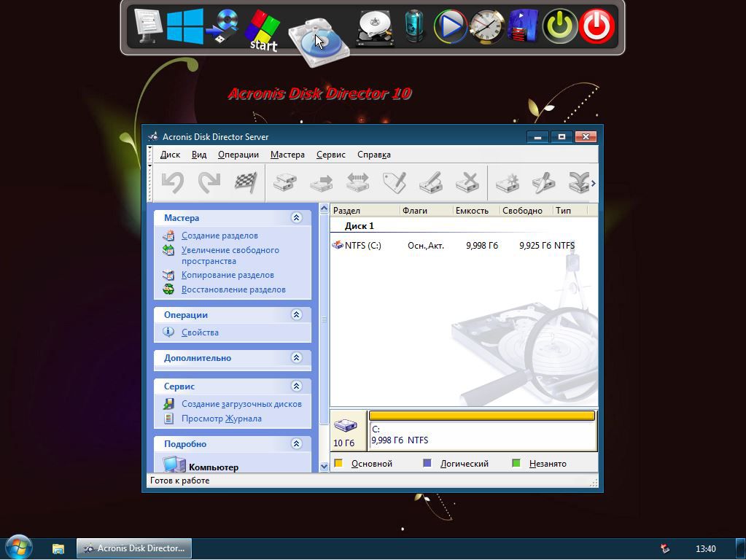This screenshot has width=746, height=560.
Task: Click the purple Логический legend swatch
Action: pos(427,464)
